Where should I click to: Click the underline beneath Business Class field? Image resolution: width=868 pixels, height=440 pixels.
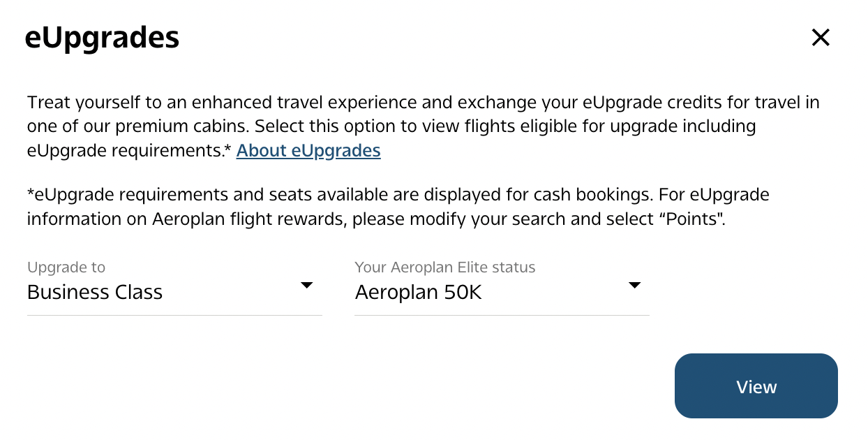click(174, 315)
